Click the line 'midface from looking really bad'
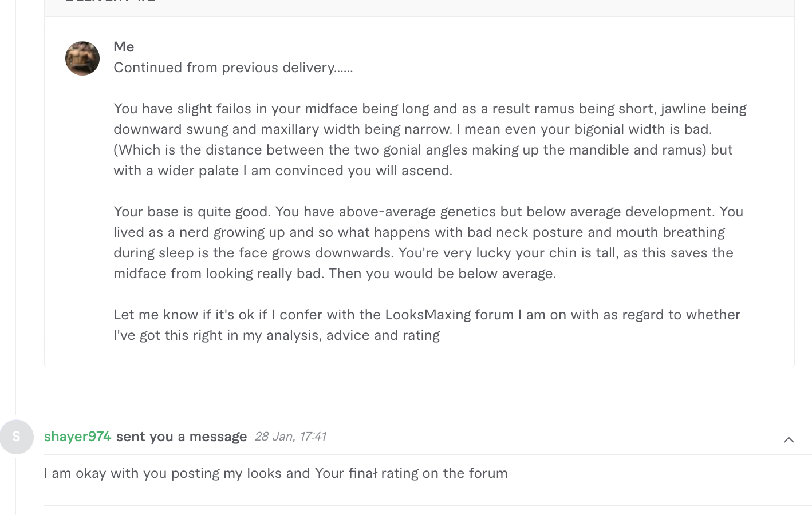 coord(335,274)
